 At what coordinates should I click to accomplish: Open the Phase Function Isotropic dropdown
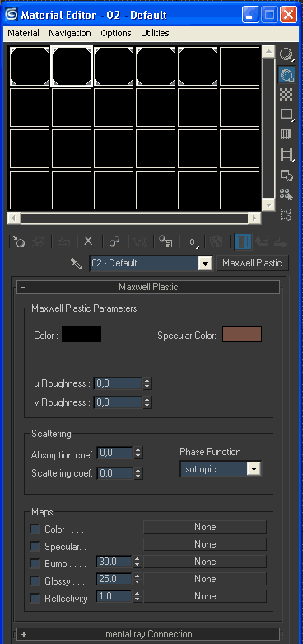(254, 469)
